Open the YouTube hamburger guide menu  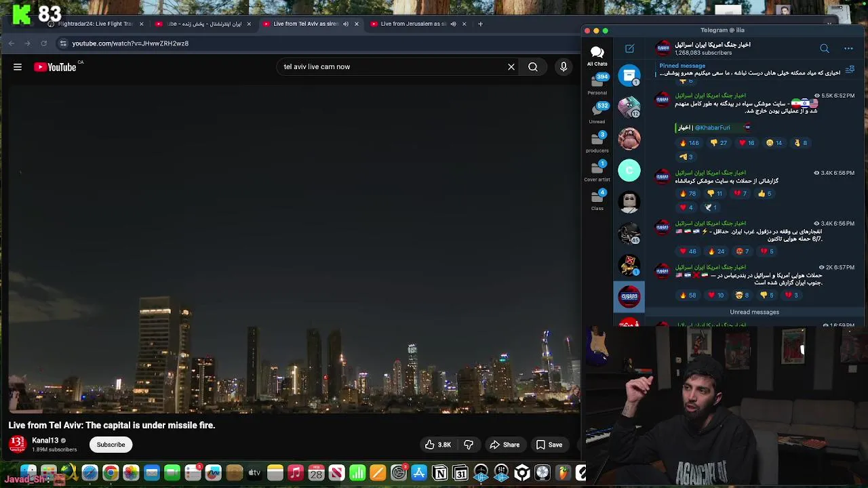(x=18, y=67)
